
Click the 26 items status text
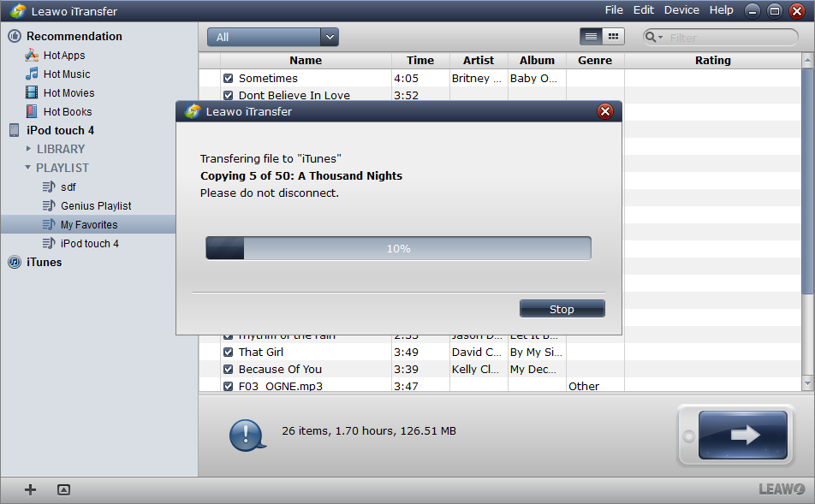tap(369, 430)
